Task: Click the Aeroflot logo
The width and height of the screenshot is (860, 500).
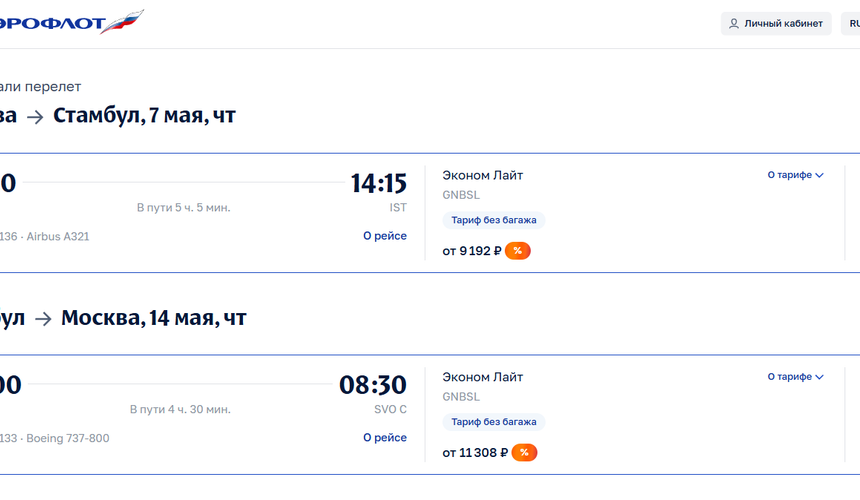Action: click(x=70, y=23)
